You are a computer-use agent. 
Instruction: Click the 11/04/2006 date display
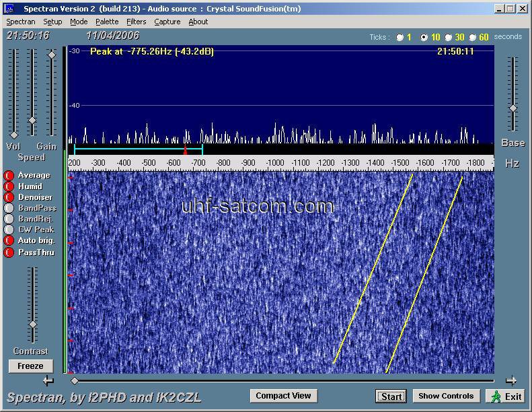click(x=113, y=36)
